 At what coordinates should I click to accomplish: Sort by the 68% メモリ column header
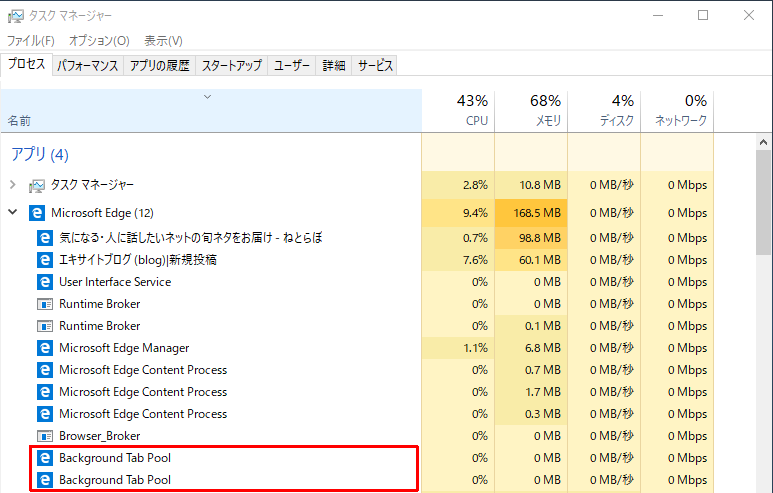point(531,111)
